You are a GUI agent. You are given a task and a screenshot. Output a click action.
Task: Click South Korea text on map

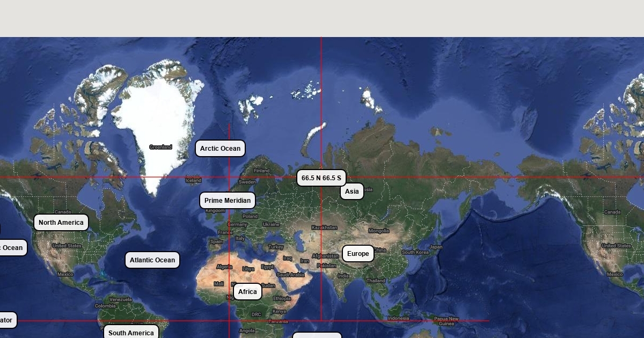pos(415,252)
